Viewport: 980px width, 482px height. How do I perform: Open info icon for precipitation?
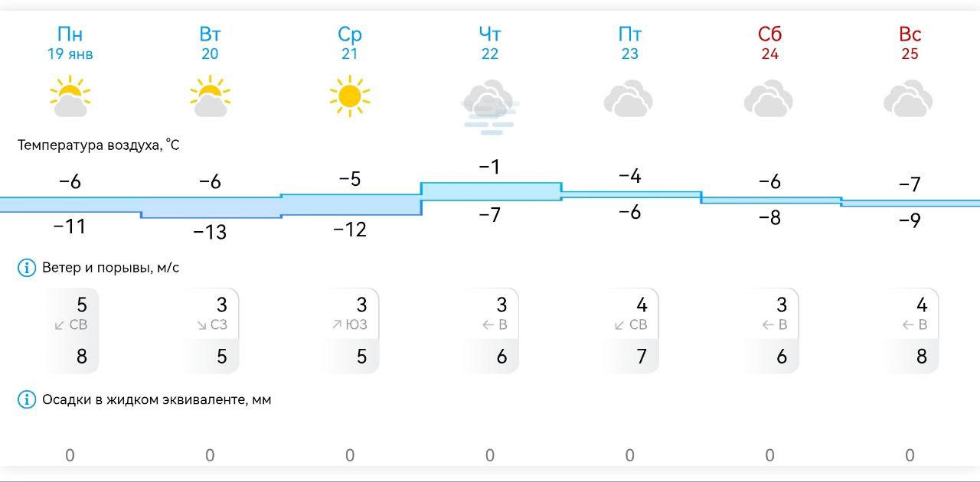point(27,399)
